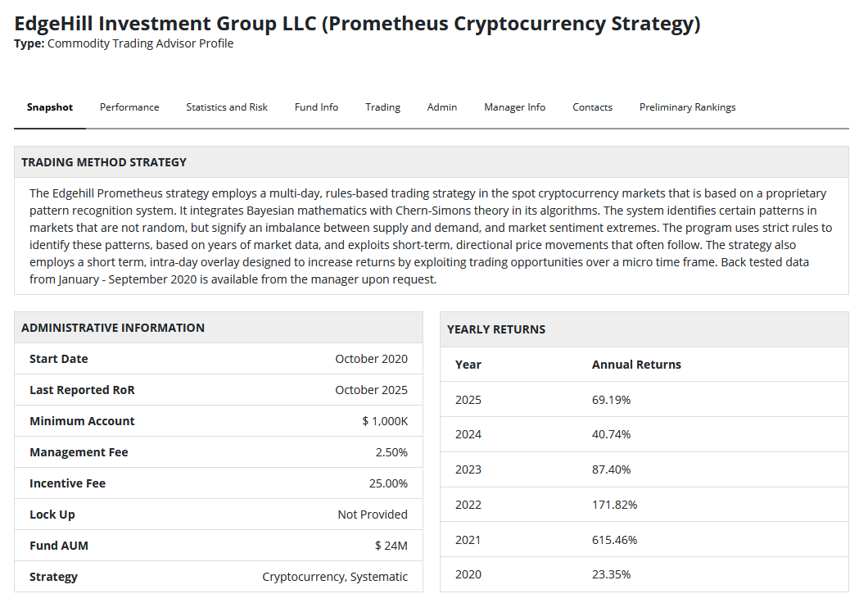Click the 2022 yearly return row

click(x=644, y=505)
